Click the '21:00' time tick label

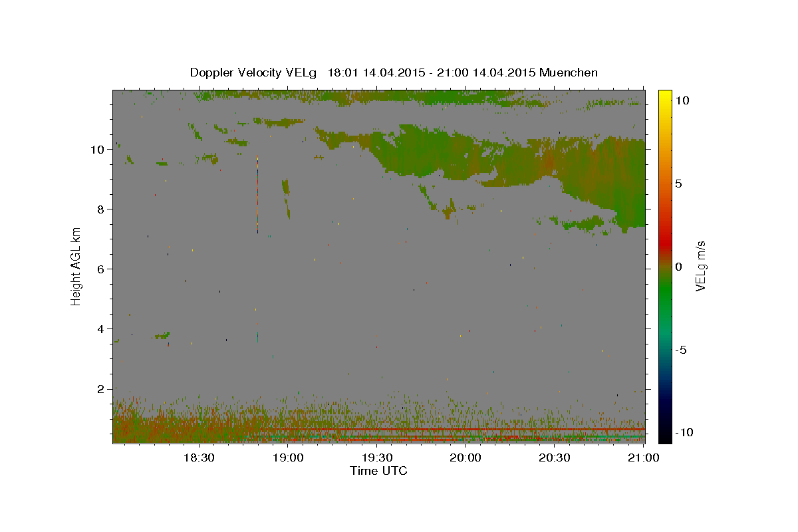tap(643, 458)
